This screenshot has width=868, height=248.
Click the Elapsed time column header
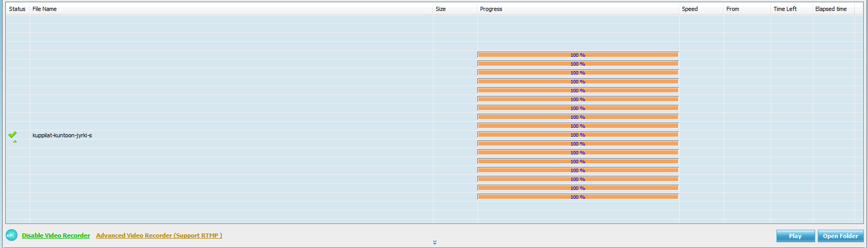(831, 9)
